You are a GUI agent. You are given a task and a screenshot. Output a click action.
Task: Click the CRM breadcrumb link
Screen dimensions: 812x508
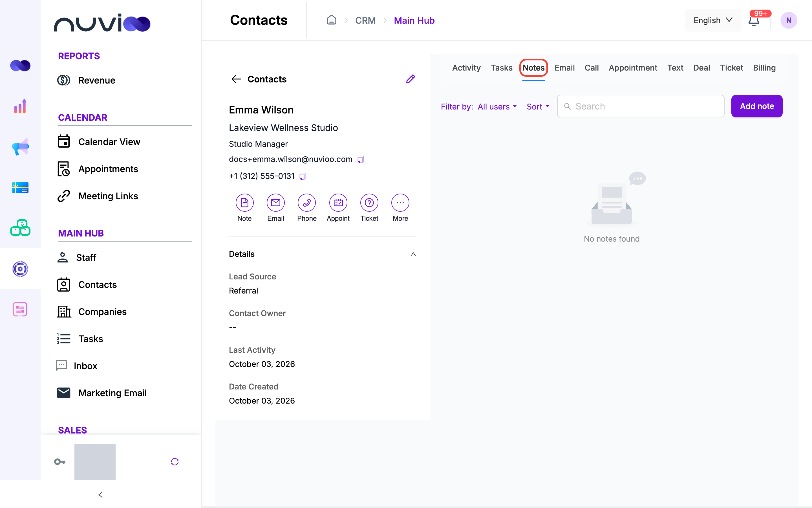pos(365,21)
